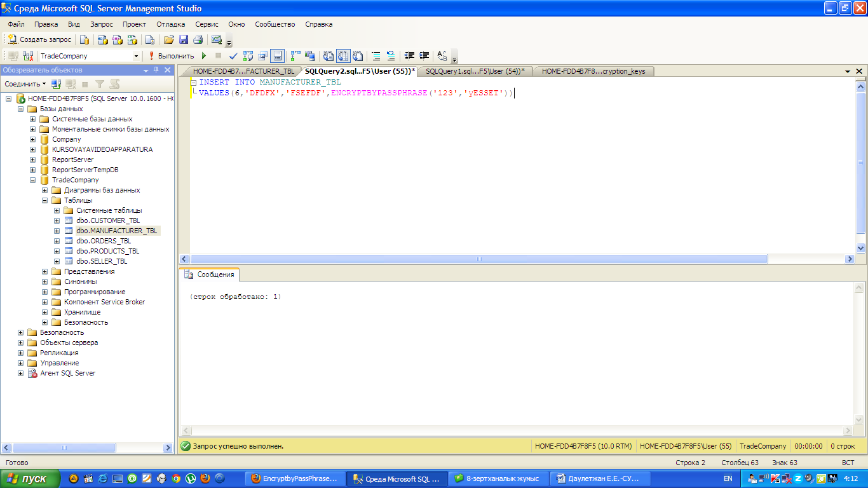
Task: Expand the dbo.PRODUCTS_TBL table
Action: tap(57, 251)
